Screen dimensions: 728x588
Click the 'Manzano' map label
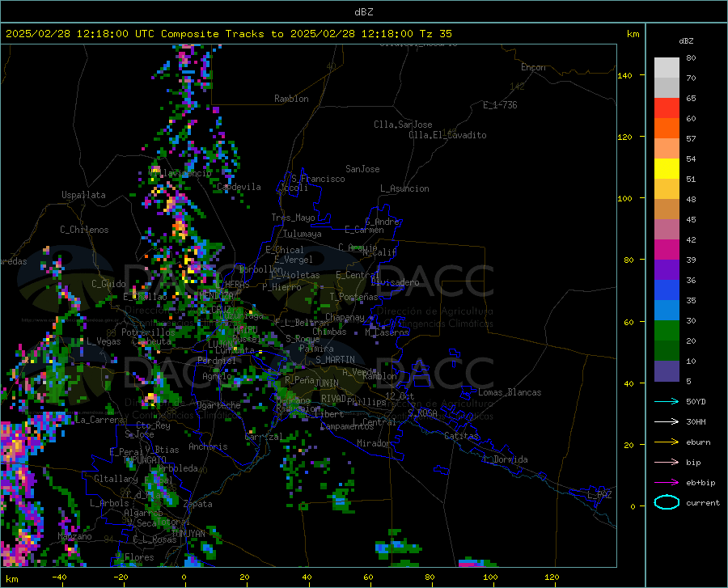click(74, 536)
